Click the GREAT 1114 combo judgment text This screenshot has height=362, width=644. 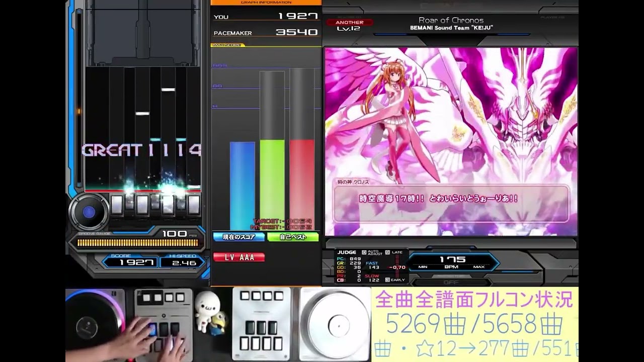tap(141, 150)
